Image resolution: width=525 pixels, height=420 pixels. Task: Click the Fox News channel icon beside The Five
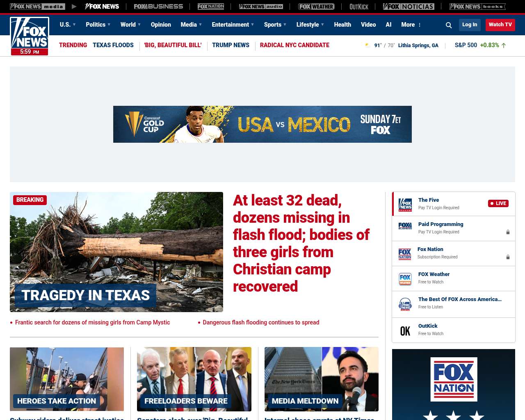click(x=405, y=204)
